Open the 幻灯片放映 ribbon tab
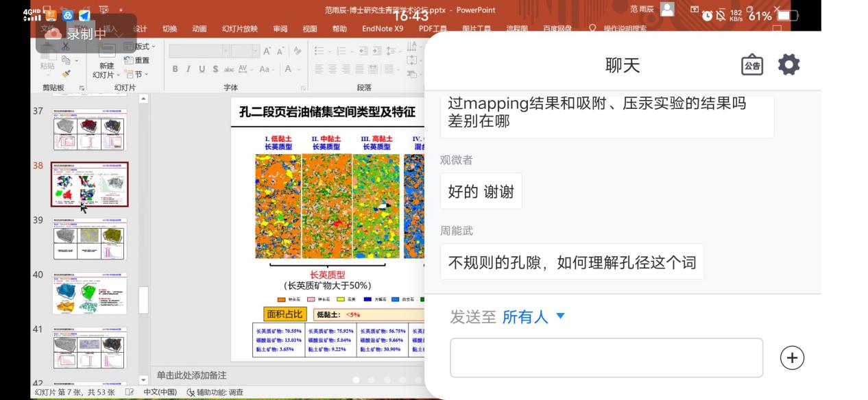 point(239,29)
